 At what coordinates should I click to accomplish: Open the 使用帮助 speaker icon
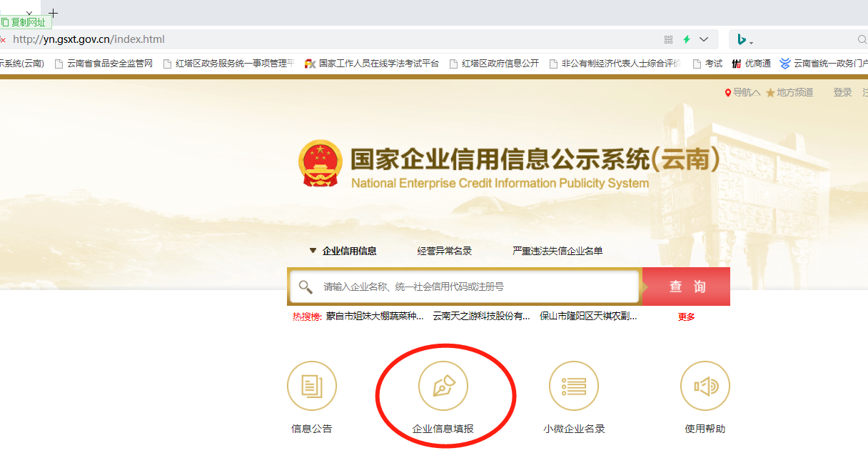point(705,387)
